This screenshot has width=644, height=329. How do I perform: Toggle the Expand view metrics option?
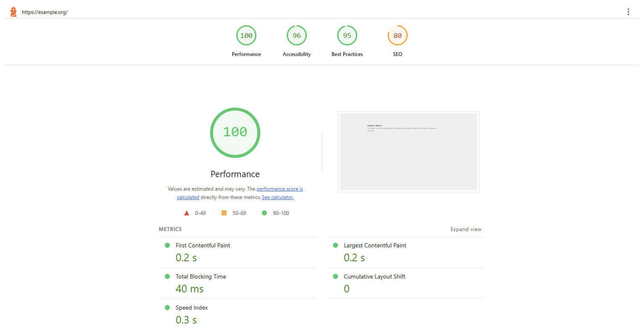466,229
